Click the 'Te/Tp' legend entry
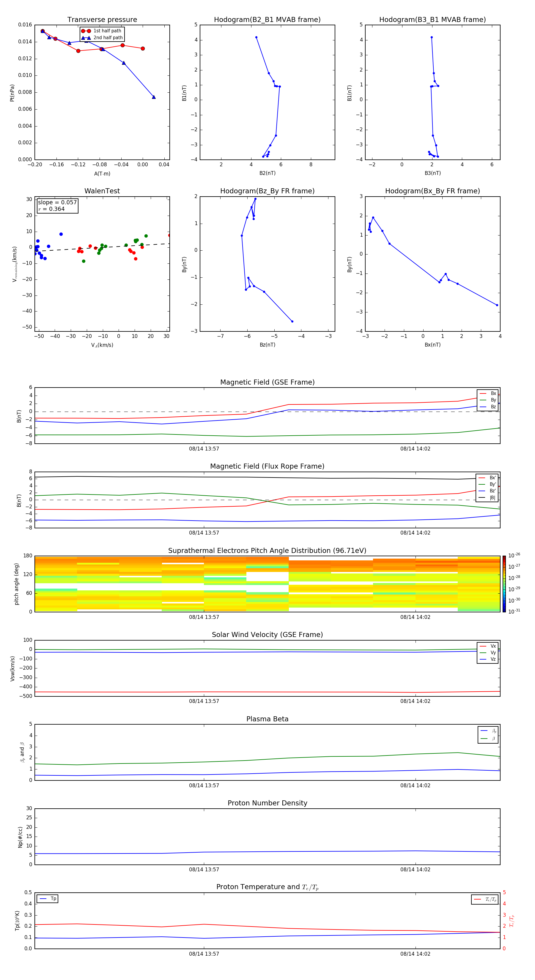The width and height of the screenshot is (535, 980). [x=485, y=900]
